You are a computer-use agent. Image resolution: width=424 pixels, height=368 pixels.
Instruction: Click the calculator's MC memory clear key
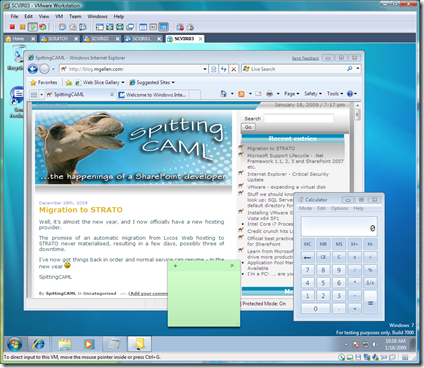307,244
